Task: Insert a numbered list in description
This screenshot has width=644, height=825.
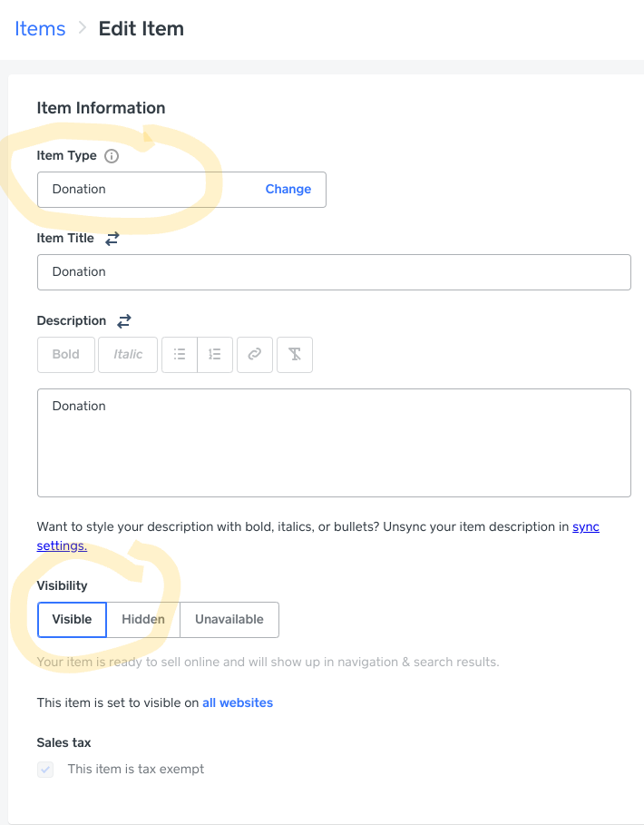Action: pyautogui.click(x=215, y=355)
